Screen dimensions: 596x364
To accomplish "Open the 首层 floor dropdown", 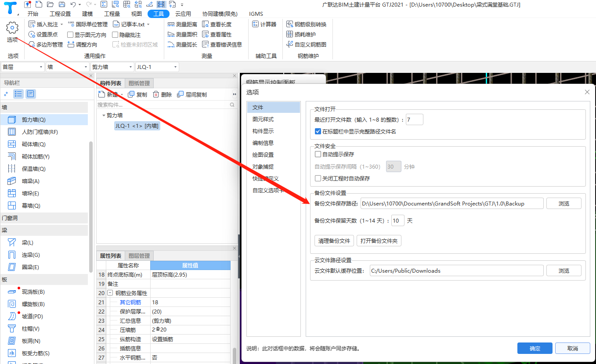I will [x=22, y=67].
